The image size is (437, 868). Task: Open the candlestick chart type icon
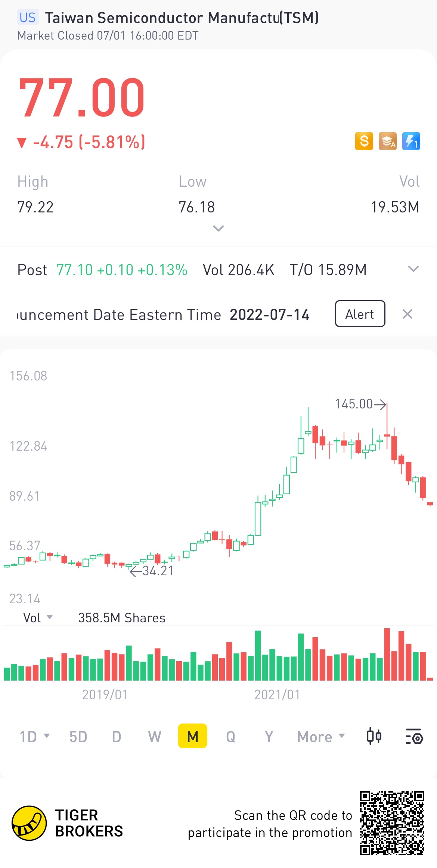[374, 737]
